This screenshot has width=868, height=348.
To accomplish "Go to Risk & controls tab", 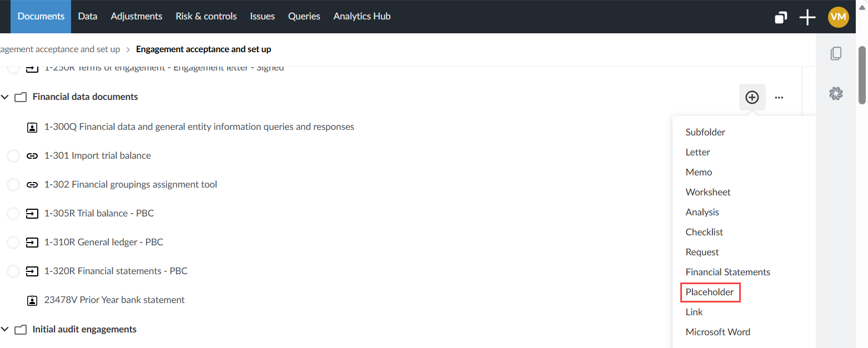I will (x=206, y=16).
